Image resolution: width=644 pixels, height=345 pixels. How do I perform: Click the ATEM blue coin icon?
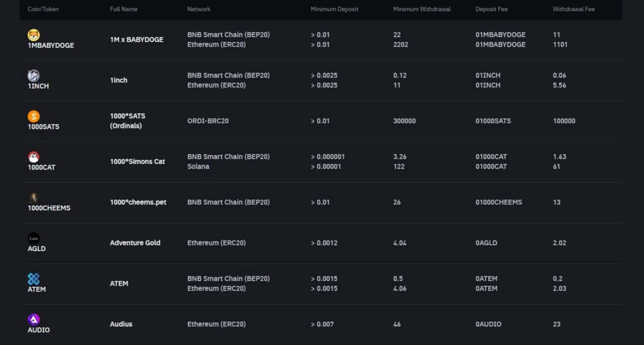34,279
